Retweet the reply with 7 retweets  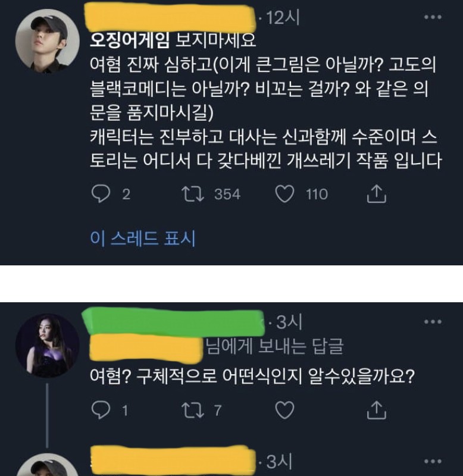click(192, 409)
